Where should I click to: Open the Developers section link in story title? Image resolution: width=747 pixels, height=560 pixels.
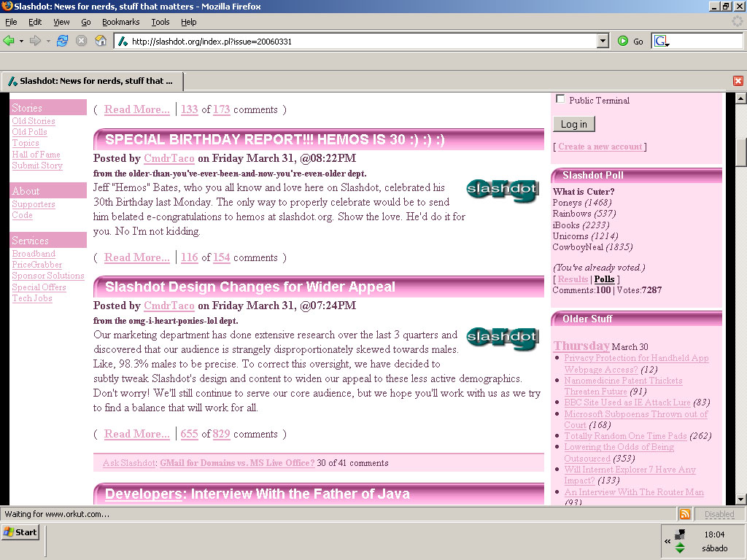point(144,494)
